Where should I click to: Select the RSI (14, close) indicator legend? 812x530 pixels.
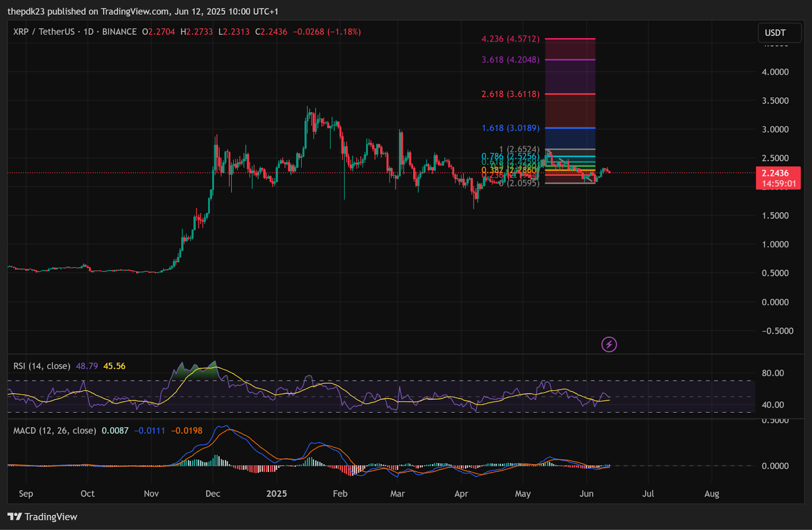pyautogui.click(x=42, y=366)
